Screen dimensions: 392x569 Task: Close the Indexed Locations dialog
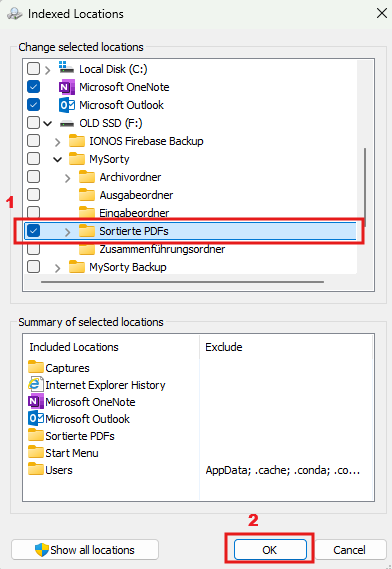coord(381,13)
